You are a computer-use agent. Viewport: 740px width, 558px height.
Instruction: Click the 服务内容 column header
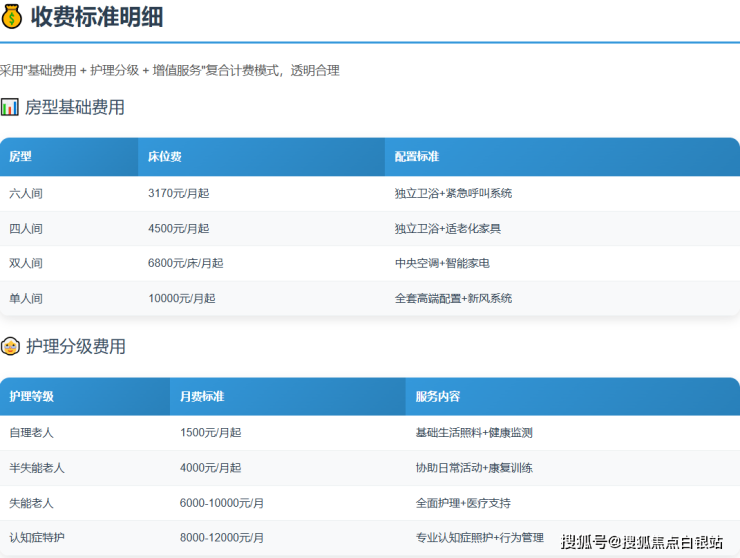438,397
